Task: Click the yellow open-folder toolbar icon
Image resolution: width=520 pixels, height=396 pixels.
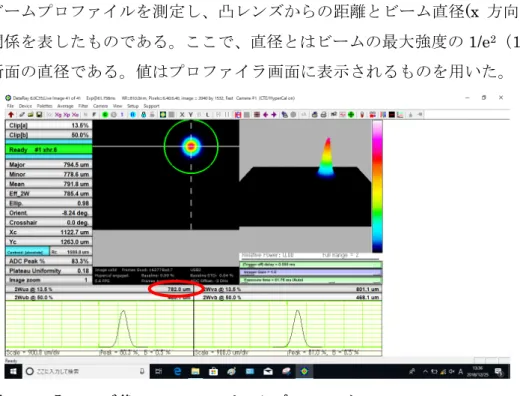Action: [30, 115]
